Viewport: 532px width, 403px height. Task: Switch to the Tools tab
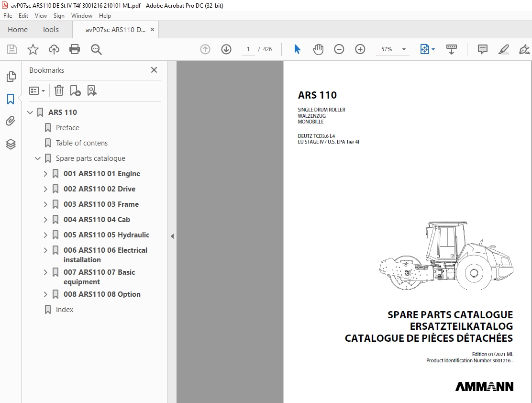tap(50, 30)
